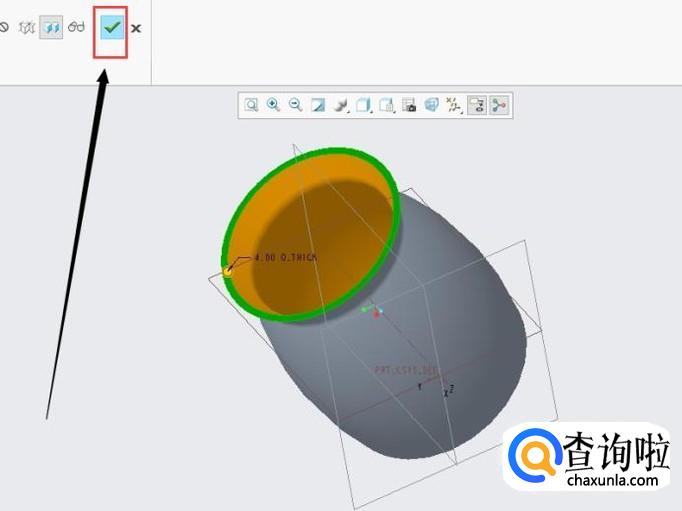The height and width of the screenshot is (511, 682).
Task: Repaint the graphics window
Action: pyautogui.click(x=318, y=105)
